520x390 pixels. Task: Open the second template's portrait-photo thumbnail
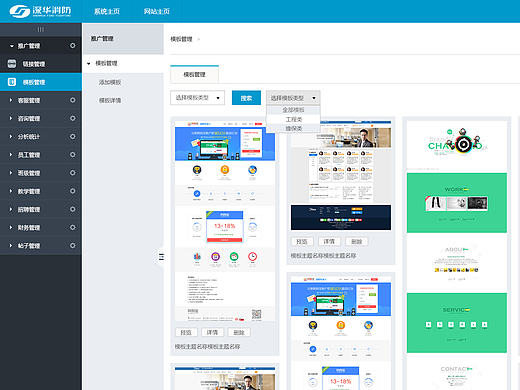pyautogui.click(x=341, y=175)
